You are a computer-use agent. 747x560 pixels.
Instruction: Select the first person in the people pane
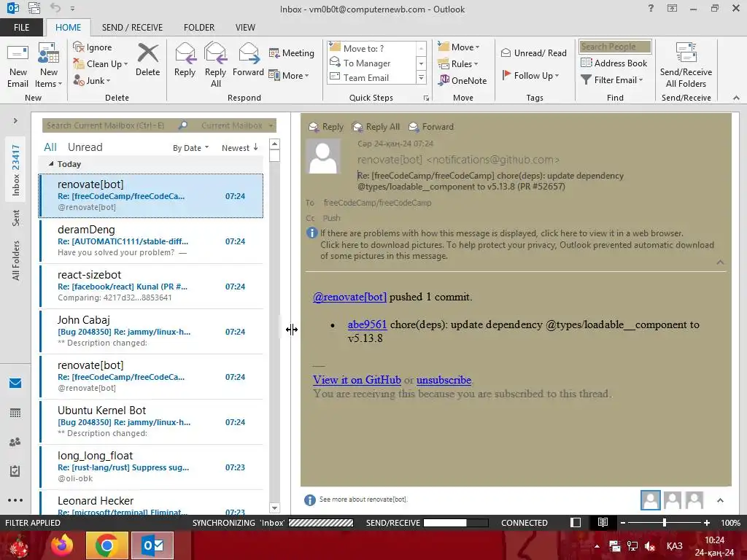[x=650, y=500]
